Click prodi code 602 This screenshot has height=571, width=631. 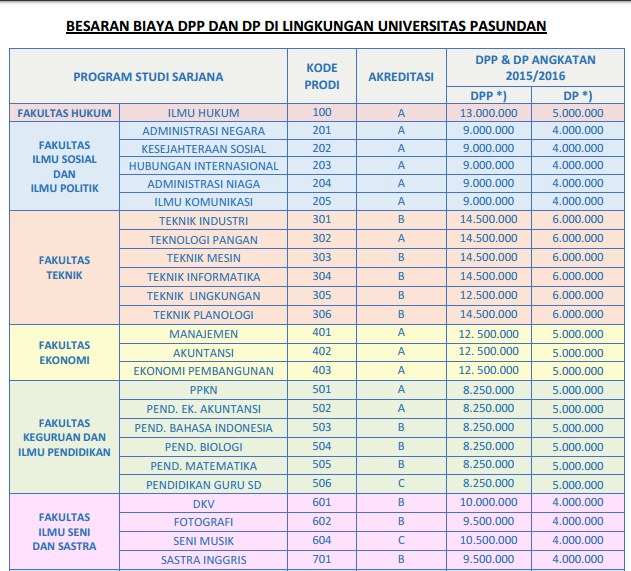pyautogui.click(x=322, y=521)
